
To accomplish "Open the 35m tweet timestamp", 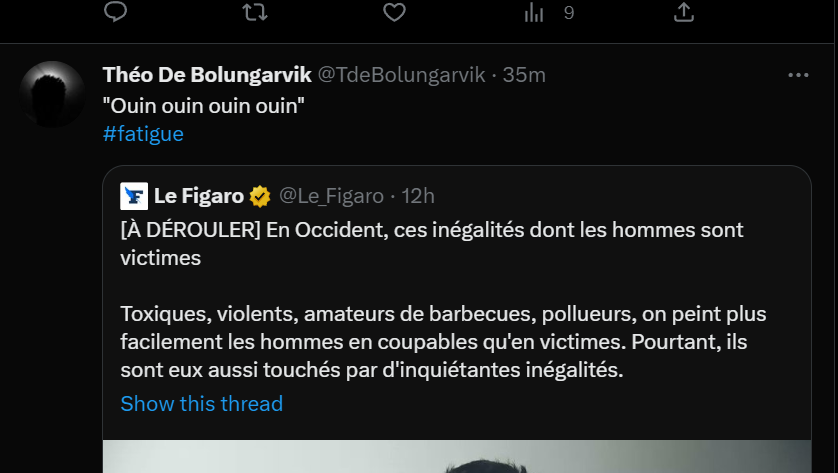I will tap(524, 75).
